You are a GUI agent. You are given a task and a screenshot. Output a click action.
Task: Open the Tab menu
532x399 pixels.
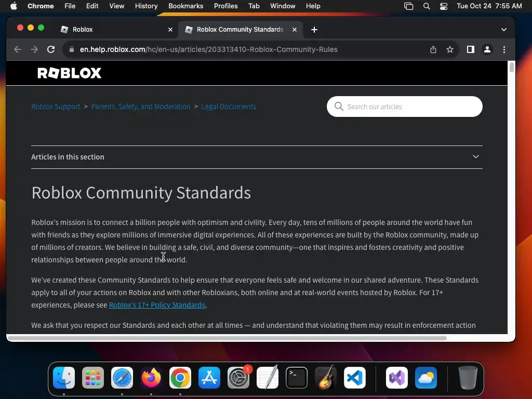click(x=254, y=6)
